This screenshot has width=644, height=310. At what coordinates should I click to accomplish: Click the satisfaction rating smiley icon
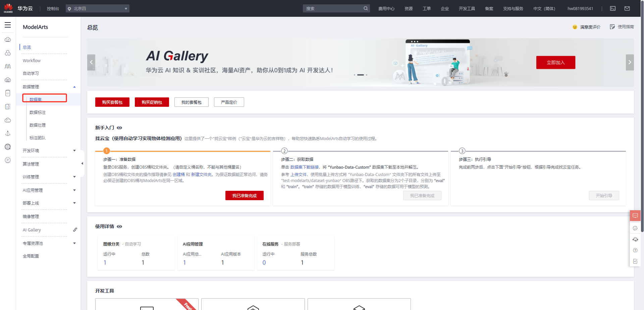tap(575, 27)
